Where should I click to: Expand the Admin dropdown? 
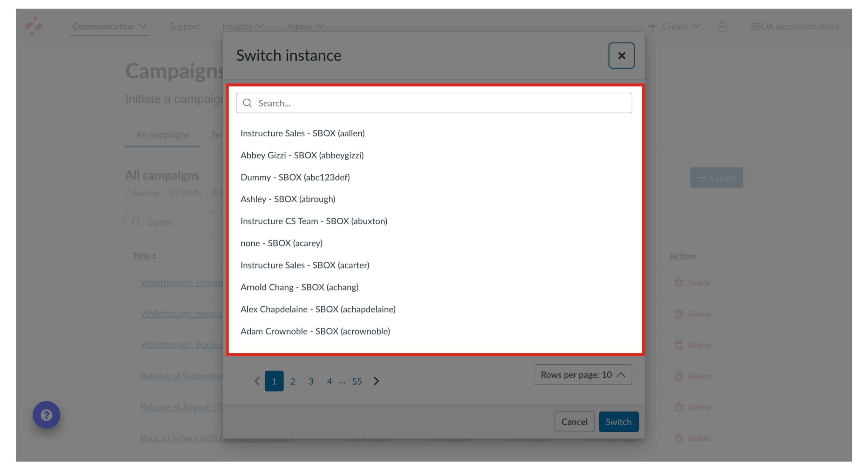point(305,26)
